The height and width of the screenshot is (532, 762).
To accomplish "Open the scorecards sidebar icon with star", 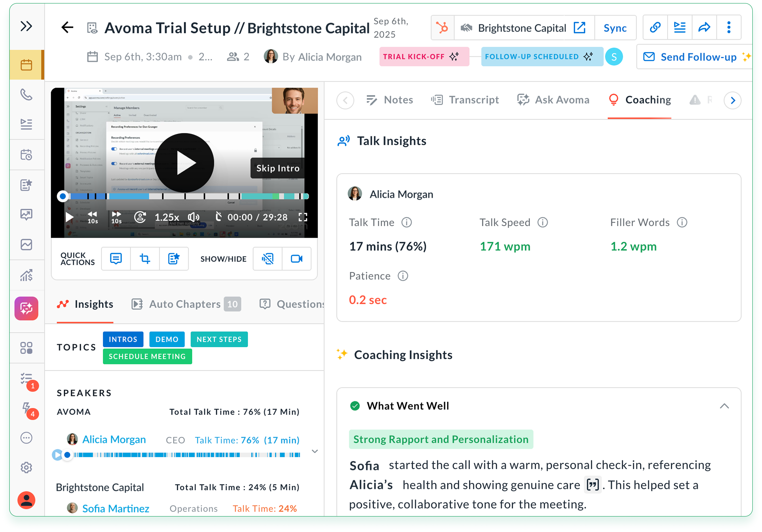I will click(26, 185).
